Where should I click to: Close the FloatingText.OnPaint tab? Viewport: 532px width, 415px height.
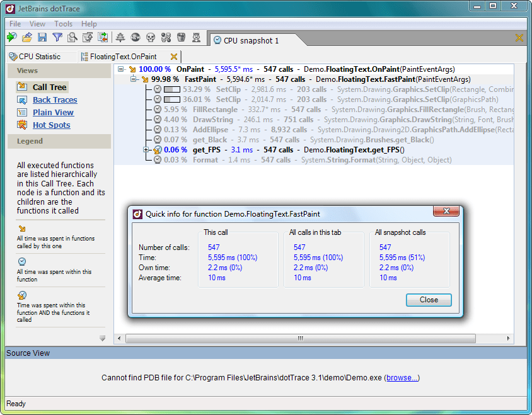tap(174, 57)
